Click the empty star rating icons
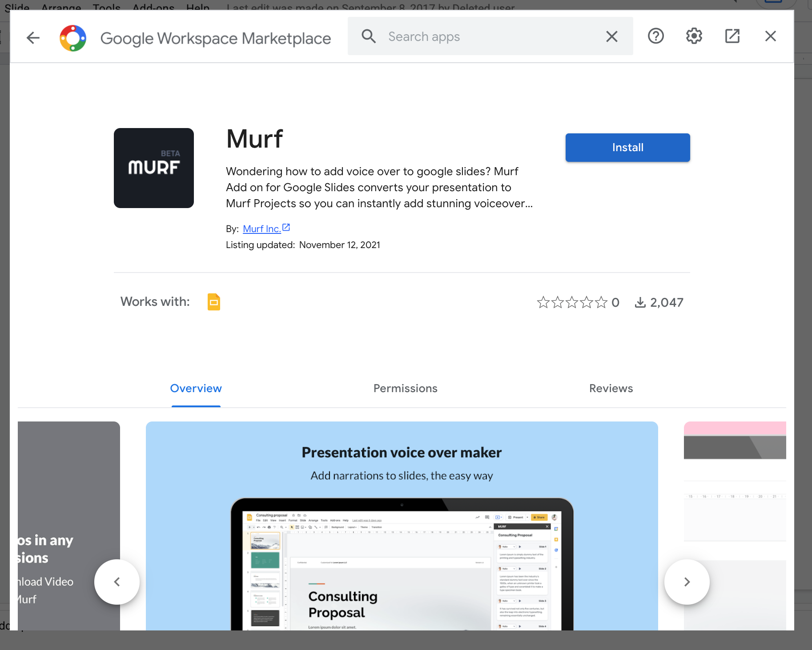 point(572,302)
